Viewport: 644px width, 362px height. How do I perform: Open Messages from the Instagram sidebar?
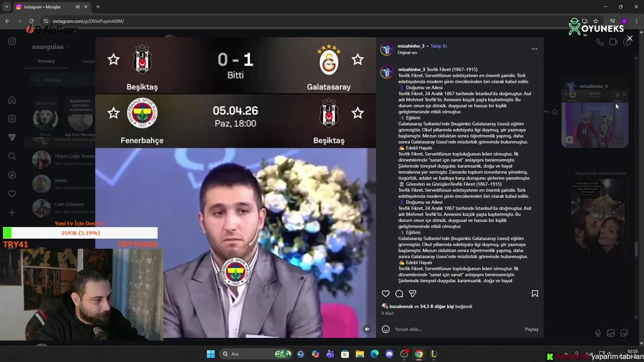[x=12, y=137]
